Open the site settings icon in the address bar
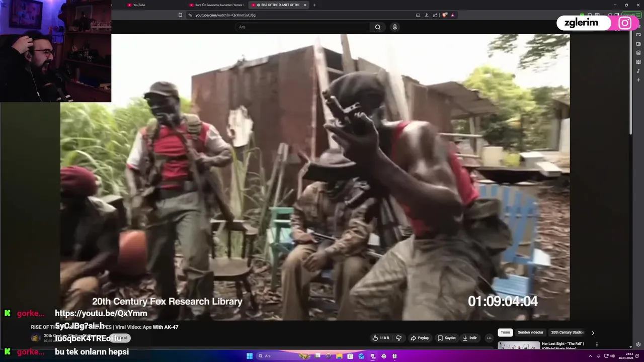 click(190, 15)
